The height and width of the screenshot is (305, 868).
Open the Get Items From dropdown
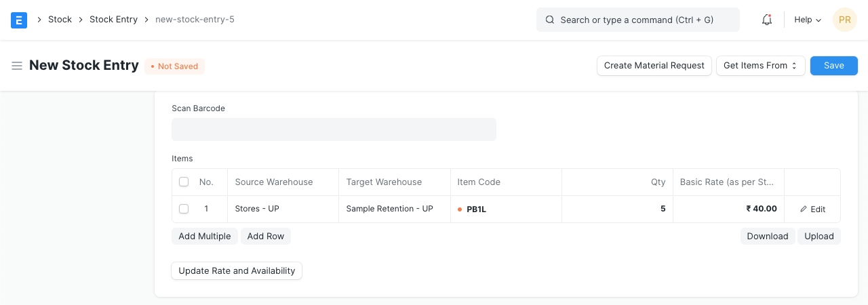pos(760,66)
